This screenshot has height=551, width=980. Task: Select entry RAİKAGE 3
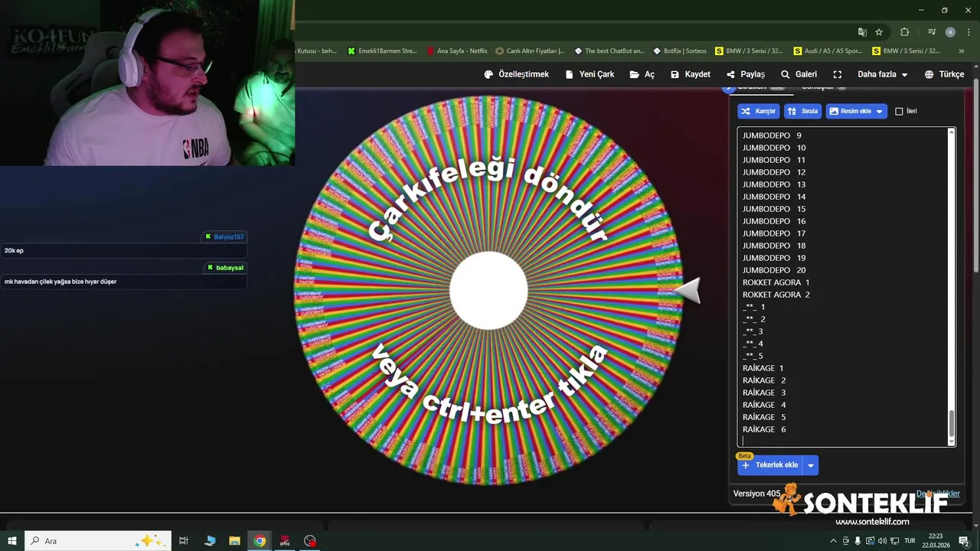coord(764,393)
